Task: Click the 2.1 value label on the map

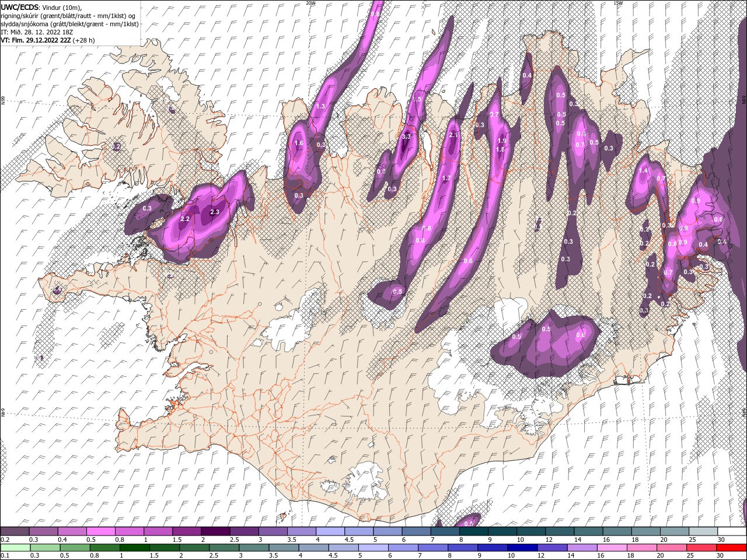Action: pyautogui.click(x=455, y=135)
